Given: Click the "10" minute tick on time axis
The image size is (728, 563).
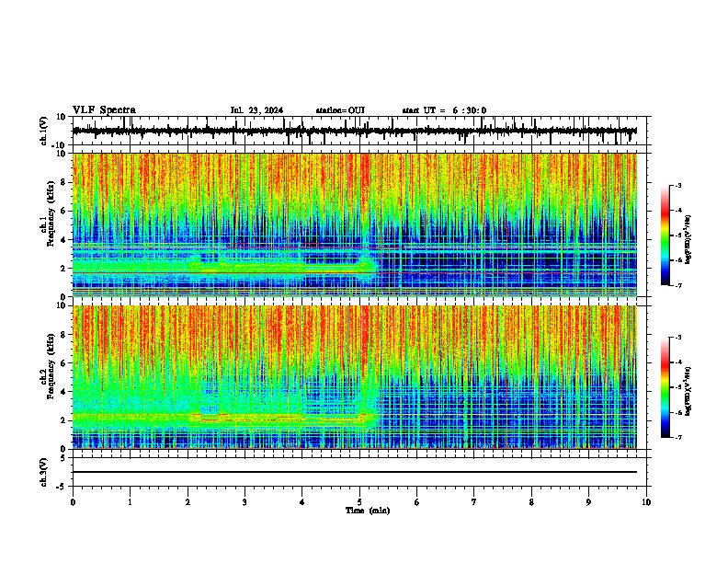Looking at the screenshot, I should 646,502.
